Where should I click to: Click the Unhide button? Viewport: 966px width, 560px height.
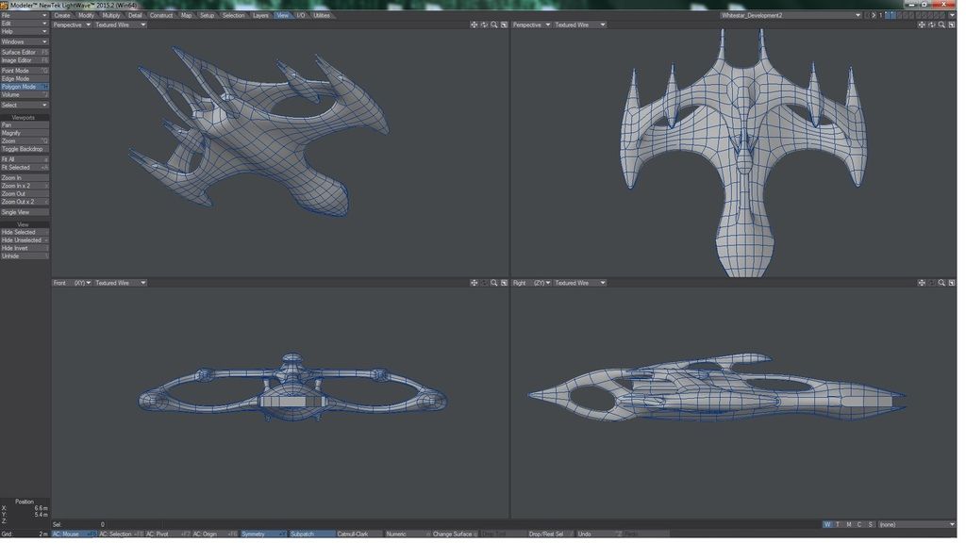[25, 256]
